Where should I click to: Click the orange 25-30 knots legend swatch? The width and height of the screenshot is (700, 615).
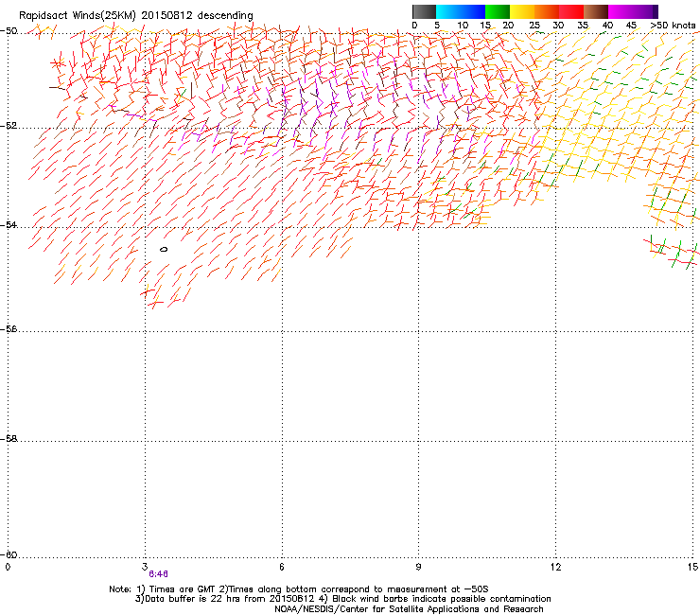pos(547,11)
